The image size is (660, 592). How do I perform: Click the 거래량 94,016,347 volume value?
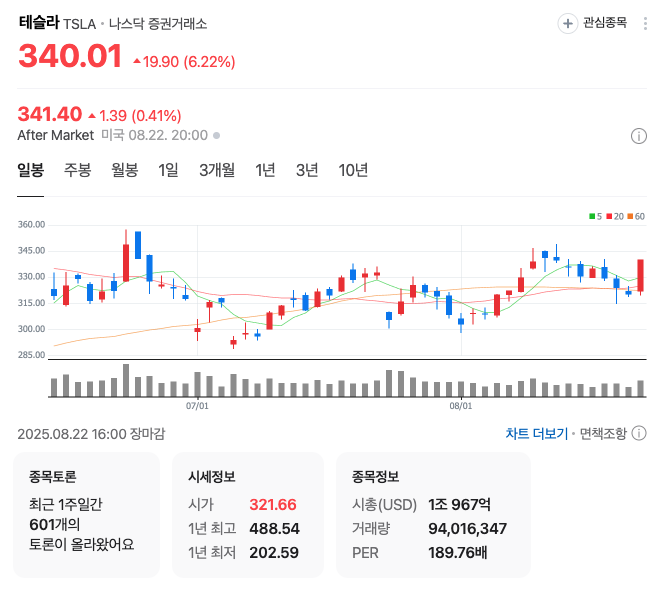click(x=468, y=528)
